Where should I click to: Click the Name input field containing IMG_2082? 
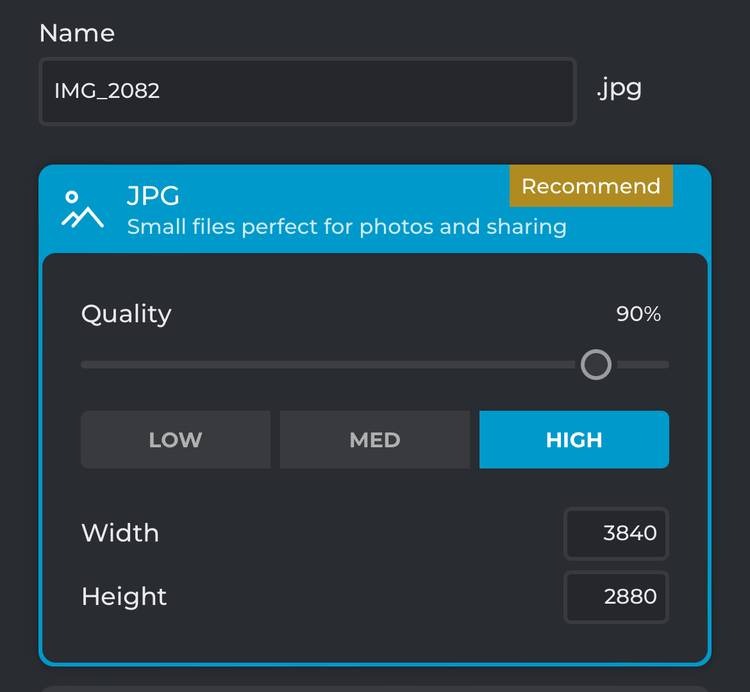tap(308, 91)
